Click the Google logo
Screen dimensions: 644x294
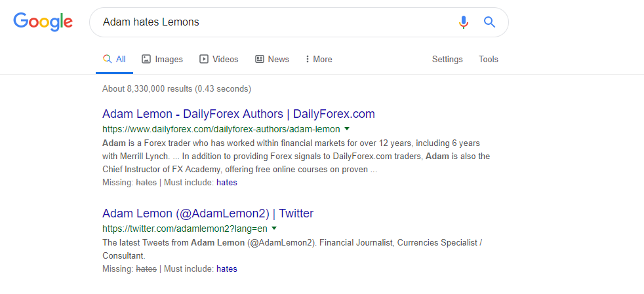43,22
